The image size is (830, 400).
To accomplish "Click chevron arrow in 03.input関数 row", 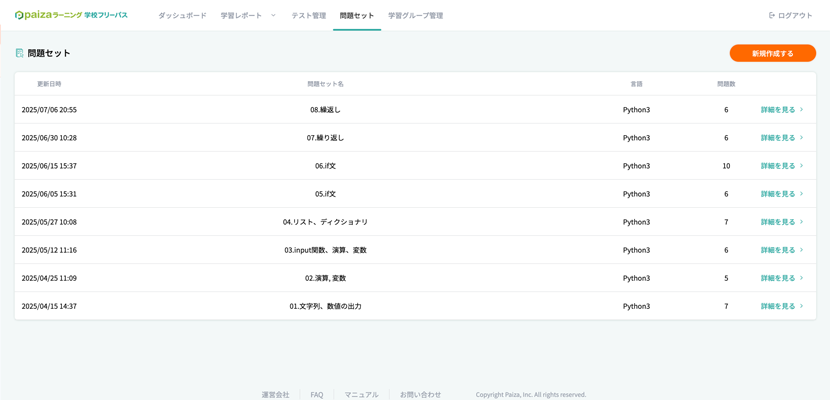I will click(801, 250).
